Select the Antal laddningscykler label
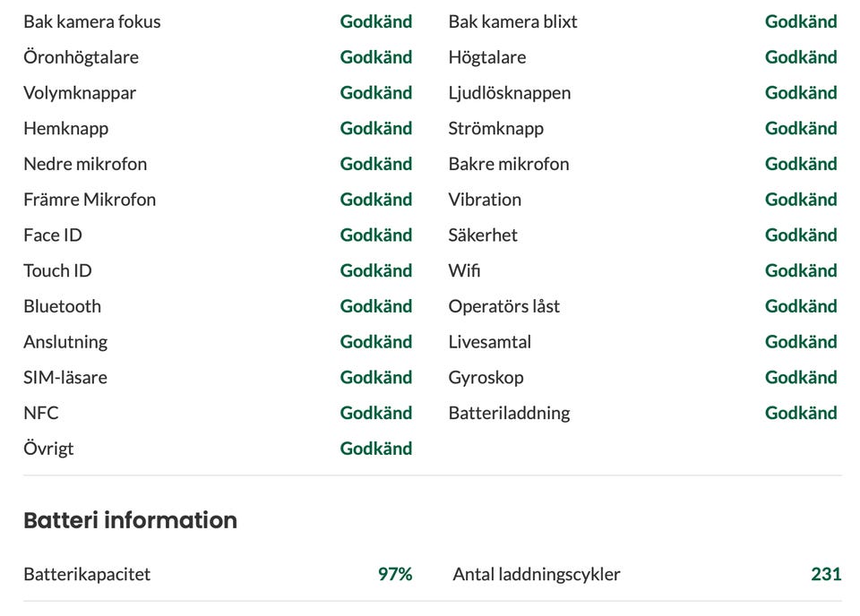860x616 pixels. [x=537, y=574]
